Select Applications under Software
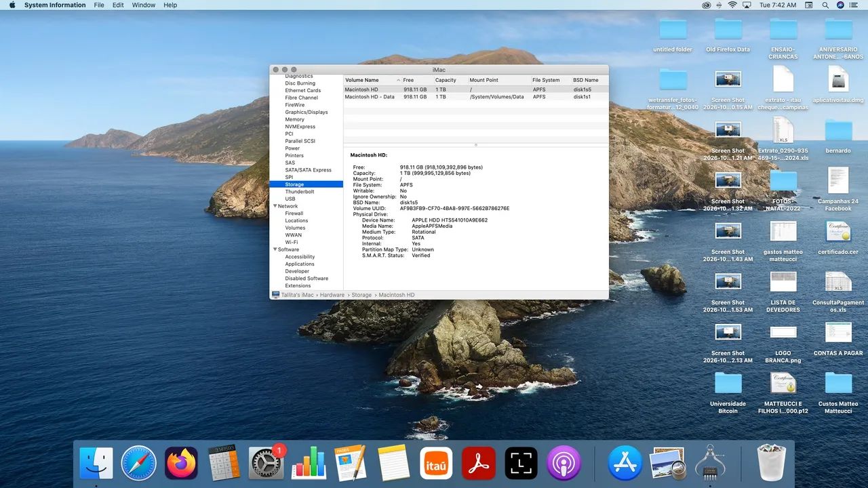 tap(300, 264)
